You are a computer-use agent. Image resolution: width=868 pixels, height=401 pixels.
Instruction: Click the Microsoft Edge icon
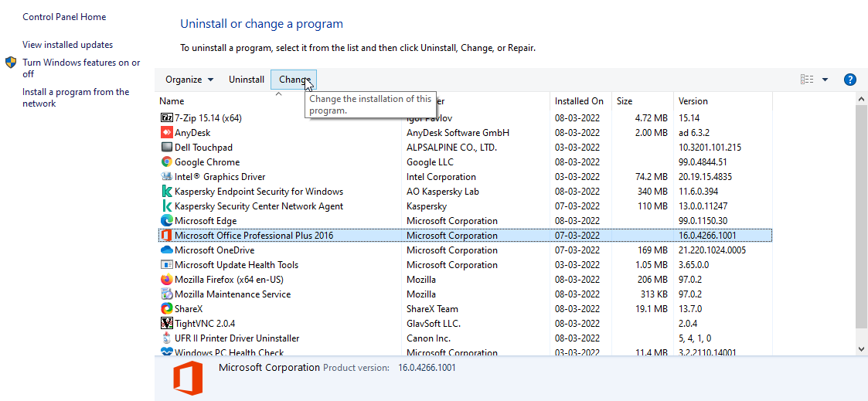click(x=167, y=221)
